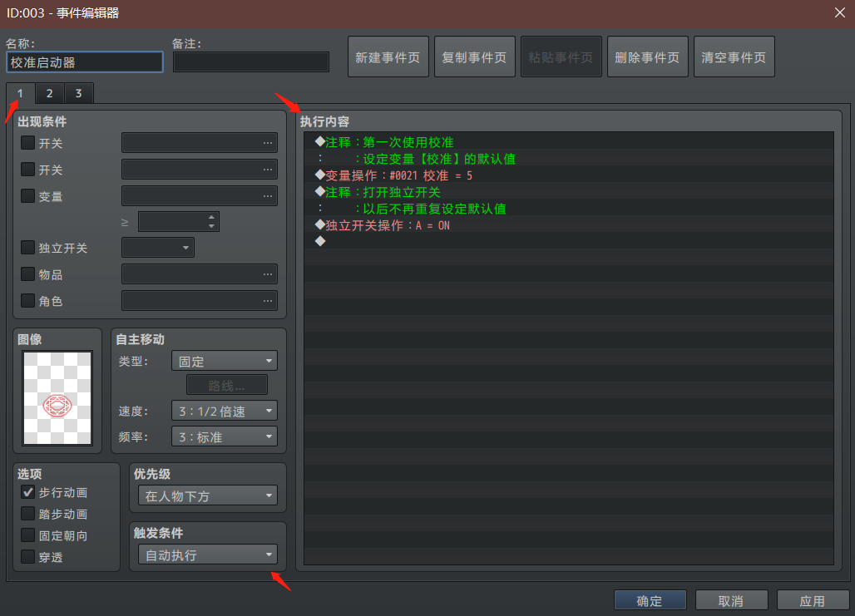The image size is (855, 616).
Task: Switch to event page tab 2
Action: pyautogui.click(x=50, y=93)
